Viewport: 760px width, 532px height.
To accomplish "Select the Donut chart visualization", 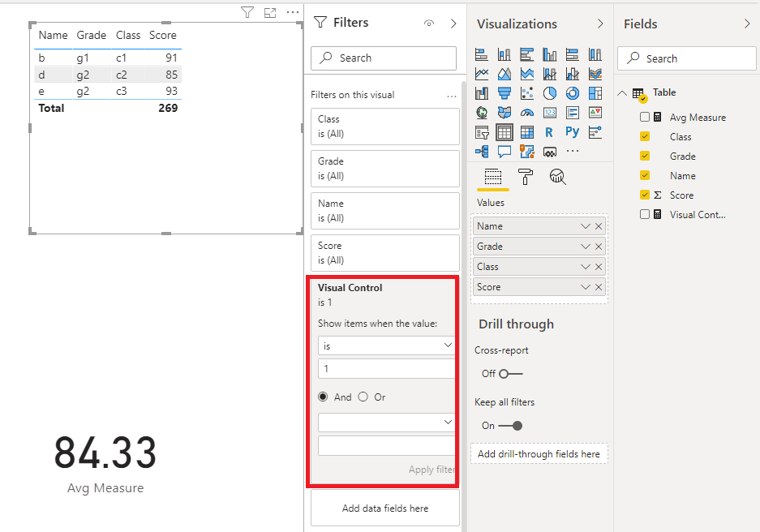I will [573, 93].
